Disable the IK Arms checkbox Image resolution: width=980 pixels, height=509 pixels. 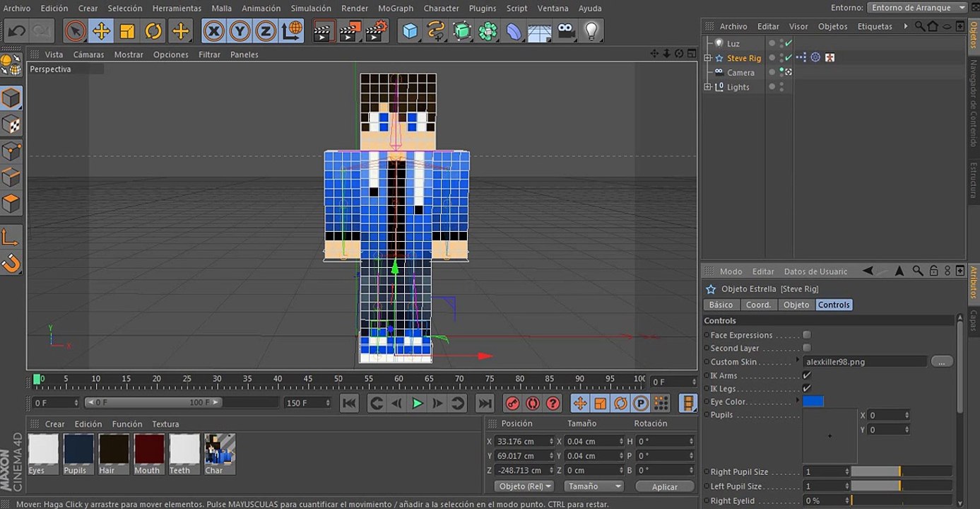[807, 375]
